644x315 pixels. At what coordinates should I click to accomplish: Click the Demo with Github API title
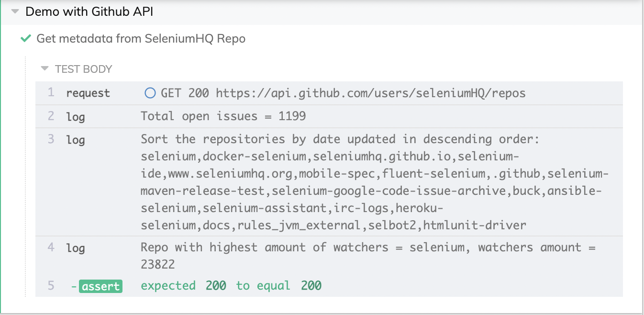coord(89,11)
